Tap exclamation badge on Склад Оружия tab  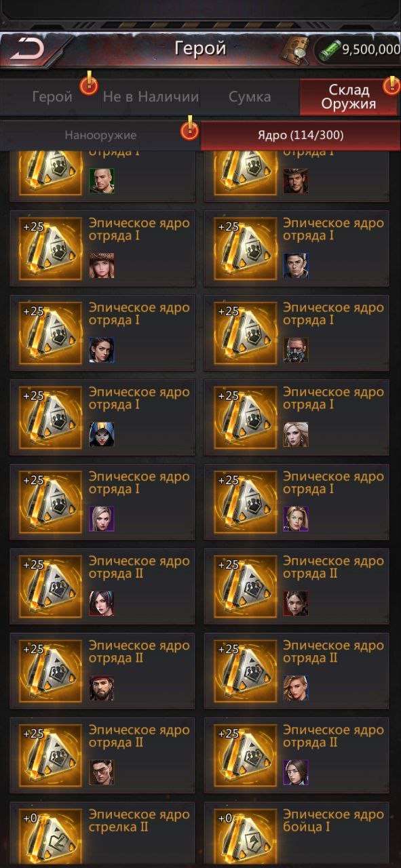[x=392, y=85]
